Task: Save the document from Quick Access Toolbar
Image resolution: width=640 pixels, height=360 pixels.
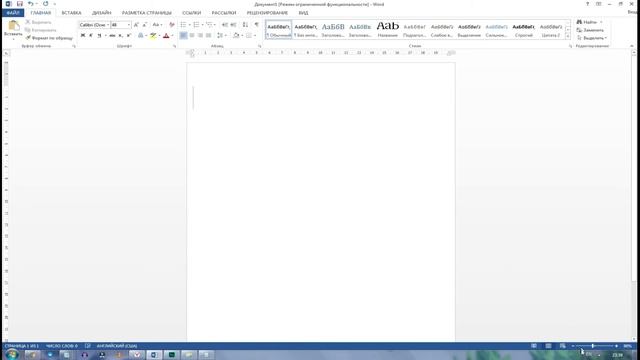Action: point(20,4)
